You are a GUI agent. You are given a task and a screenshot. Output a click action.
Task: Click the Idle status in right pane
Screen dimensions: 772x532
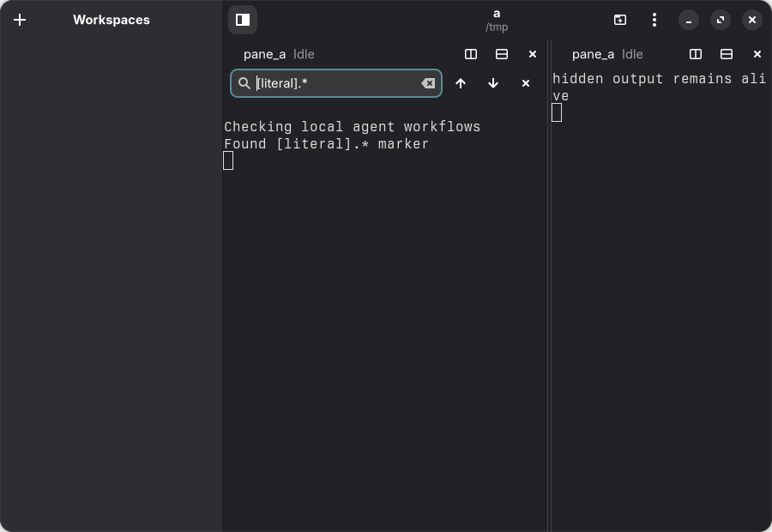632,54
